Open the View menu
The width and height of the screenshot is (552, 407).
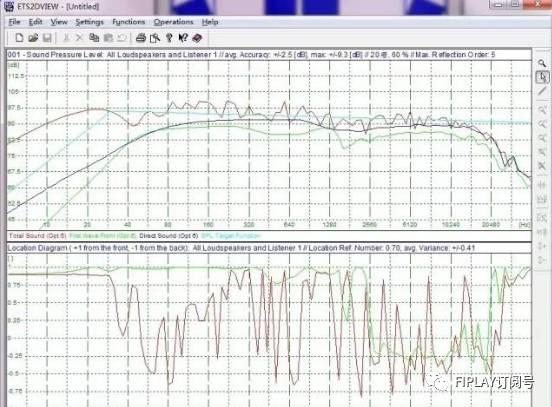pyautogui.click(x=59, y=22)
